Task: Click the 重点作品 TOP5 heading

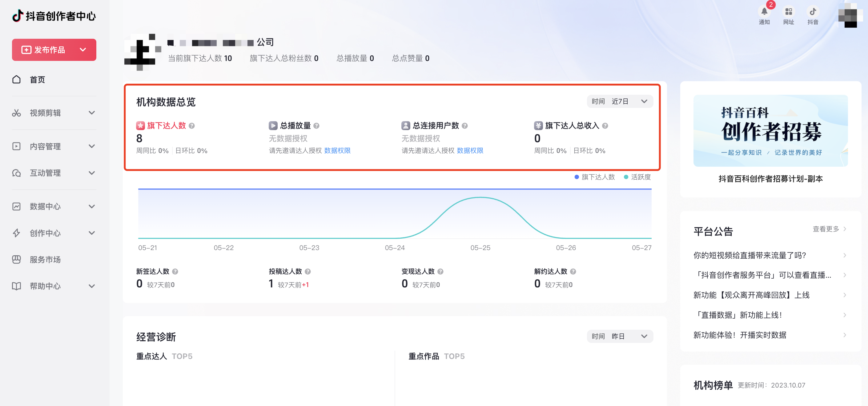Action: point(436,356)
